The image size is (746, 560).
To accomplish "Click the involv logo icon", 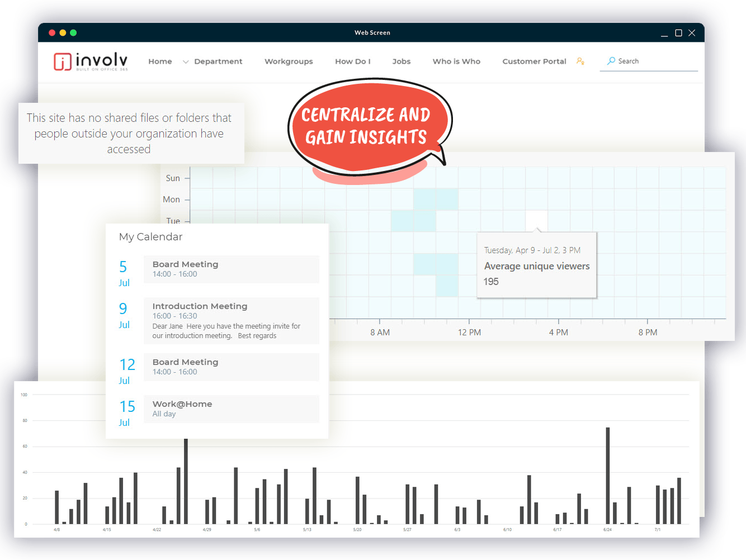I will pos(62,61).
